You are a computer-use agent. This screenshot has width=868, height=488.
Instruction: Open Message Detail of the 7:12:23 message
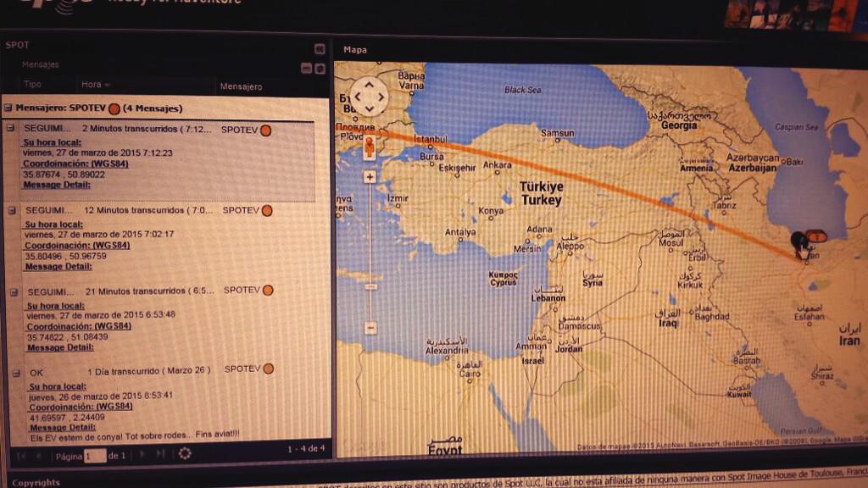click(x=57, y=185)
